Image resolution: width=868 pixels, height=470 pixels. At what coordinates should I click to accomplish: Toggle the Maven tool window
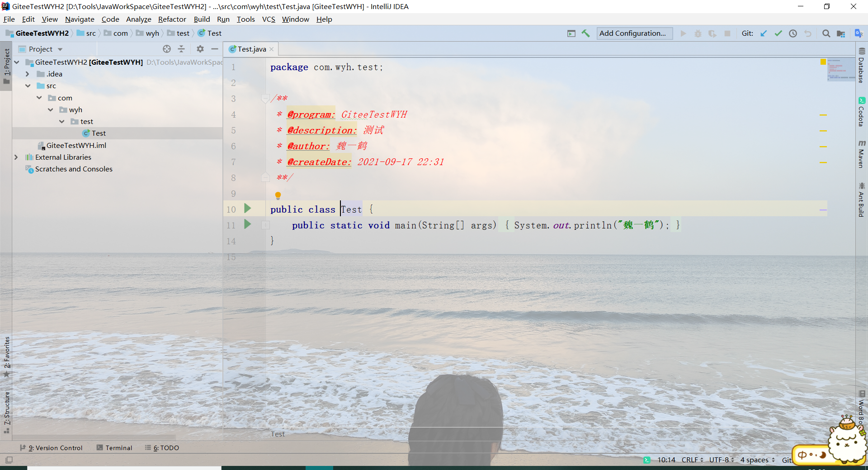tap(862, 154)
